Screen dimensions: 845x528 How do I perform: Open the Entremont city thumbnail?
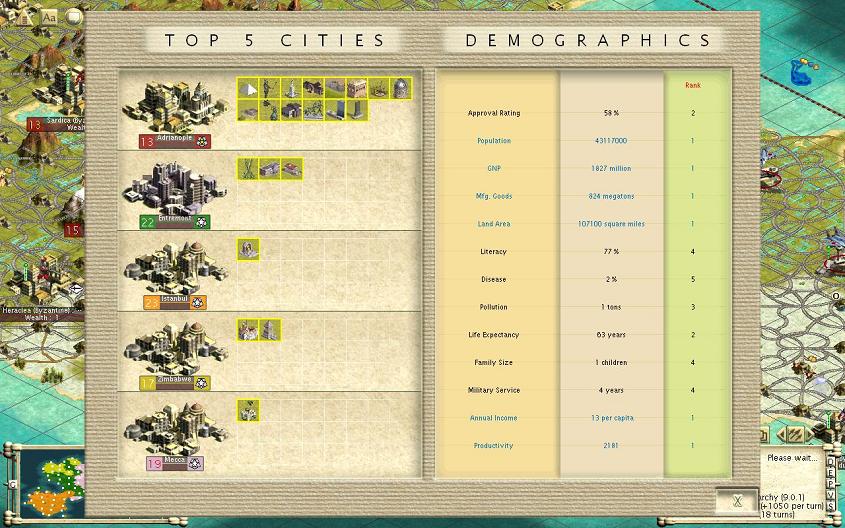[x=174, y=188]
